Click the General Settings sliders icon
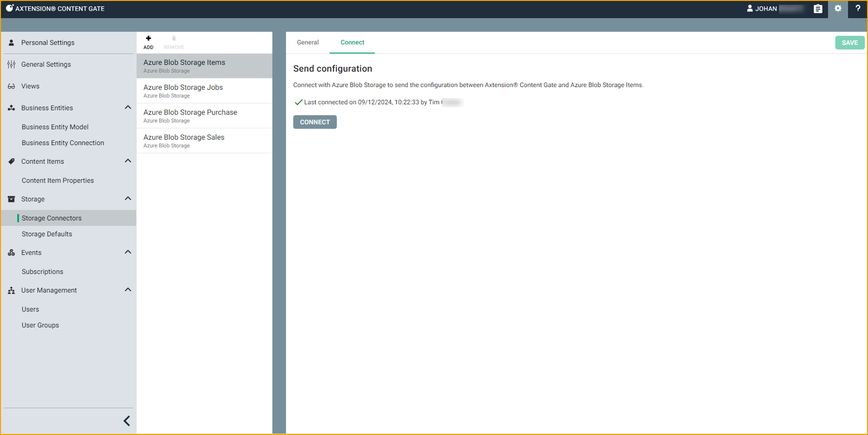868x435 pixels. coord(12,64)
